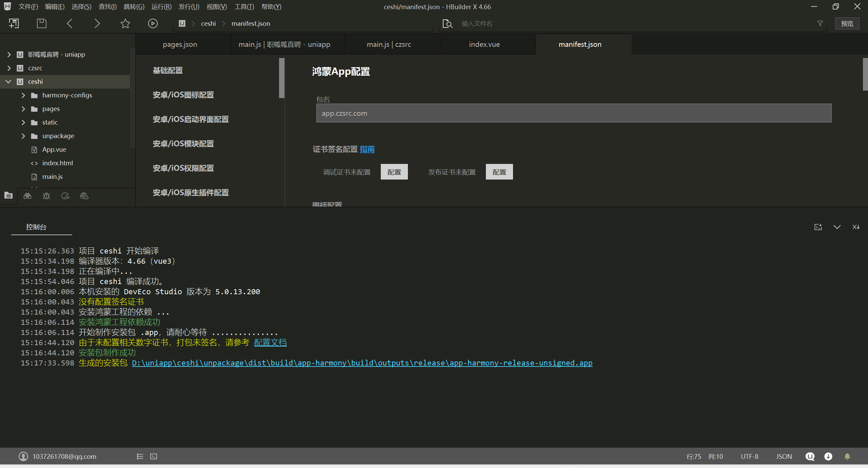Select 安卓/iOS原生插件配置 section
Viewport: 868px width, 468px height.
pyautogui.click(x=191, y=193)
